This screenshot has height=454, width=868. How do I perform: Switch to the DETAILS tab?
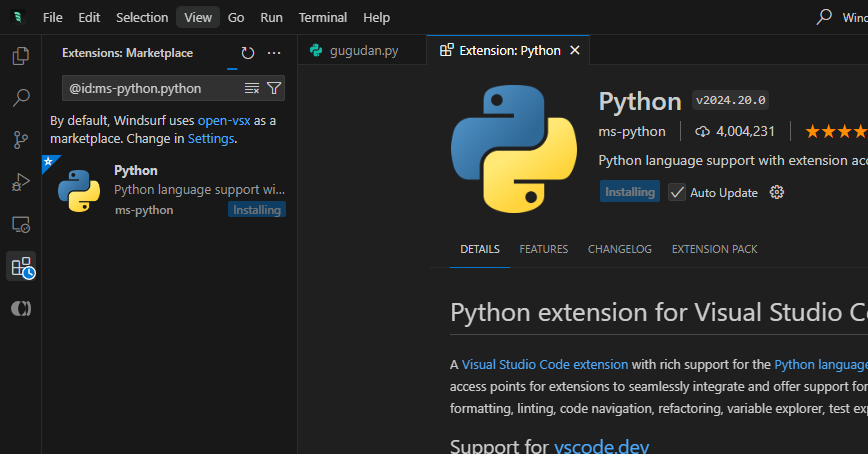pyautogui.click(x=480, y=249)
